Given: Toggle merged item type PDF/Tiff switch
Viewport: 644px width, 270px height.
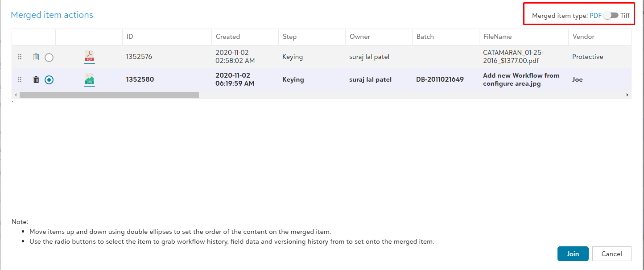Looking at the screenshot, I should (611, 16).
